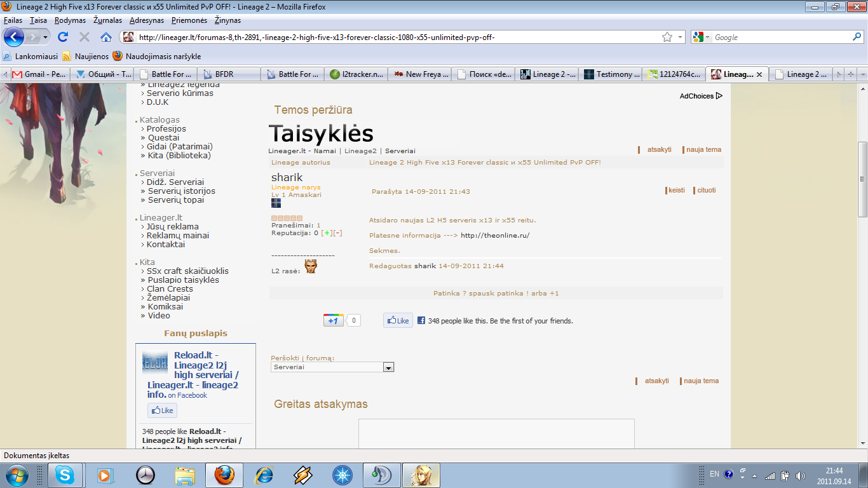
Task: Expand the Peršokti į forumą Serveriai dropdown
Action: (x=388, y=367)
